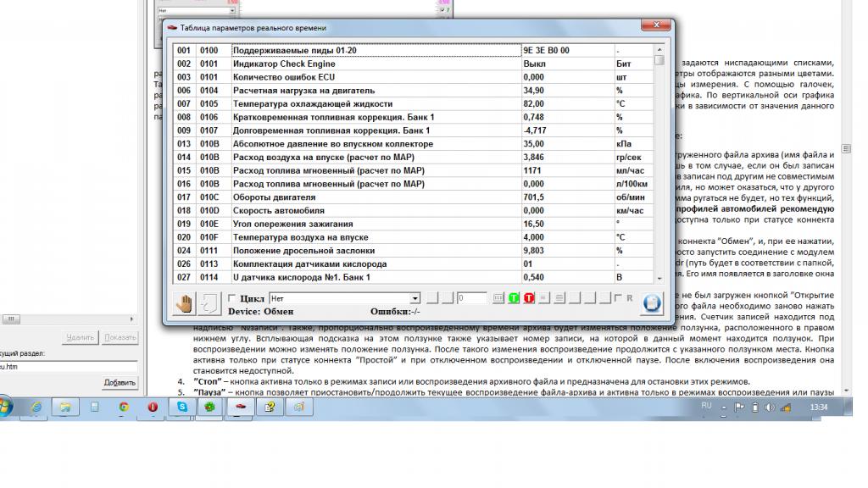Open Skype from the taskbar

[182, 408]
